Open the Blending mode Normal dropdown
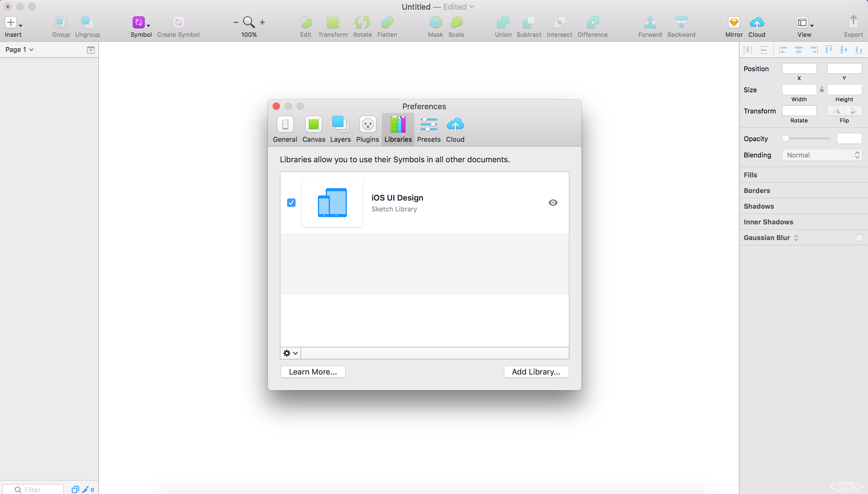The image size is (868, 494). coord(822,155)
